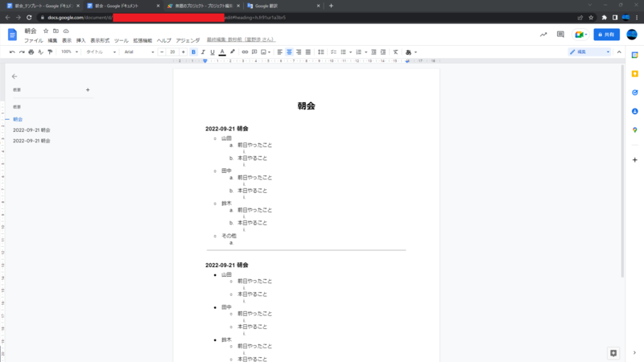Add a summary with plus icon
Viewport: 644px width, 362px height.
click(88, 90)
